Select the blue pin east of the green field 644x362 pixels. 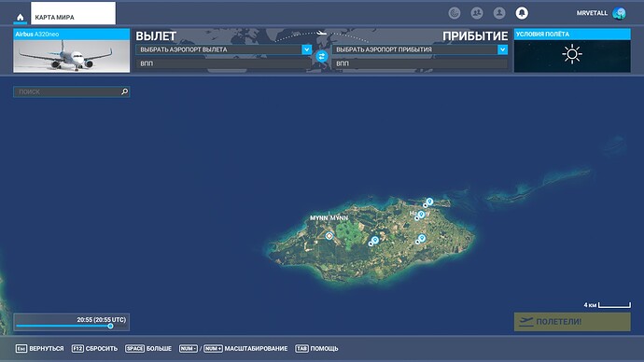(374, 240)
